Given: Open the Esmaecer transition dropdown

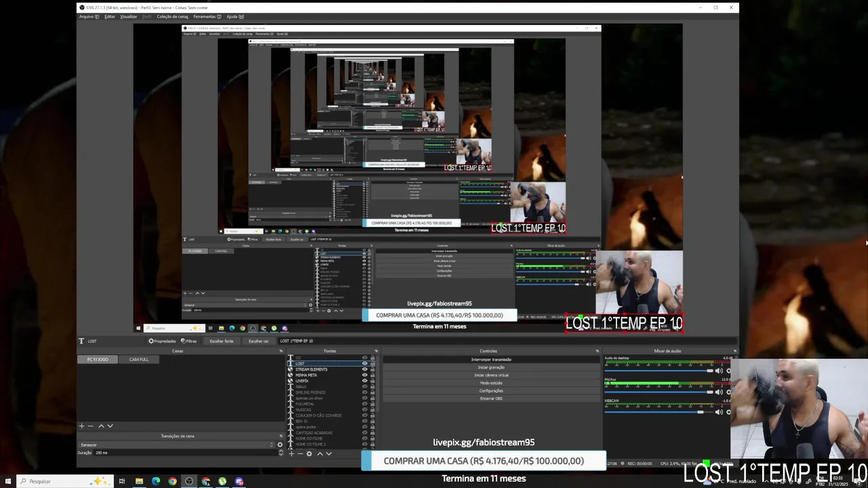Looking at the screenshot, I should click(x=176, y=445).
